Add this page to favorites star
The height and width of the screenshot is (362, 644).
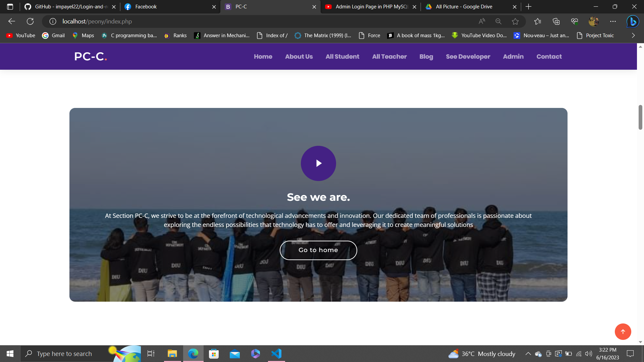tap(515, 21)
